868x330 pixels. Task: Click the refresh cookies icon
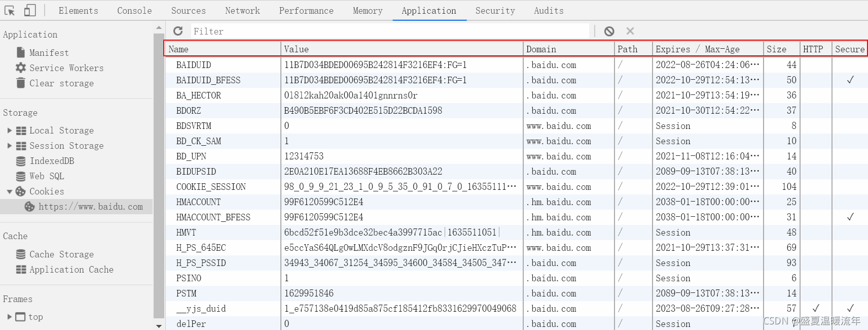coord(178,31)
